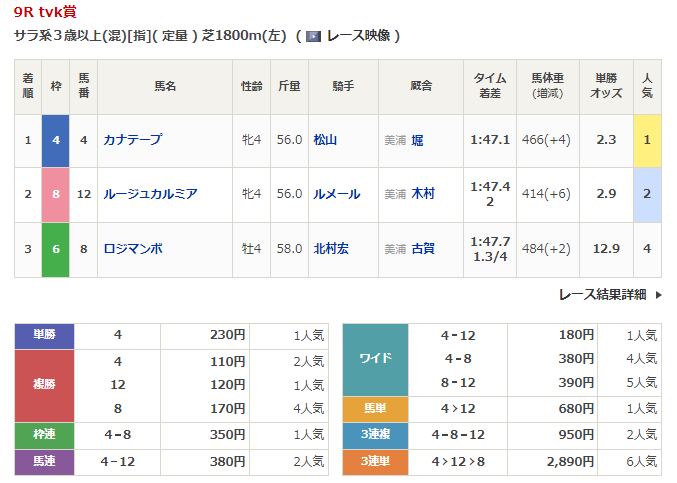Click the 3連単 payout label
Image resolution: width=677 pixels, height=483 pixels.
point(375,462)
